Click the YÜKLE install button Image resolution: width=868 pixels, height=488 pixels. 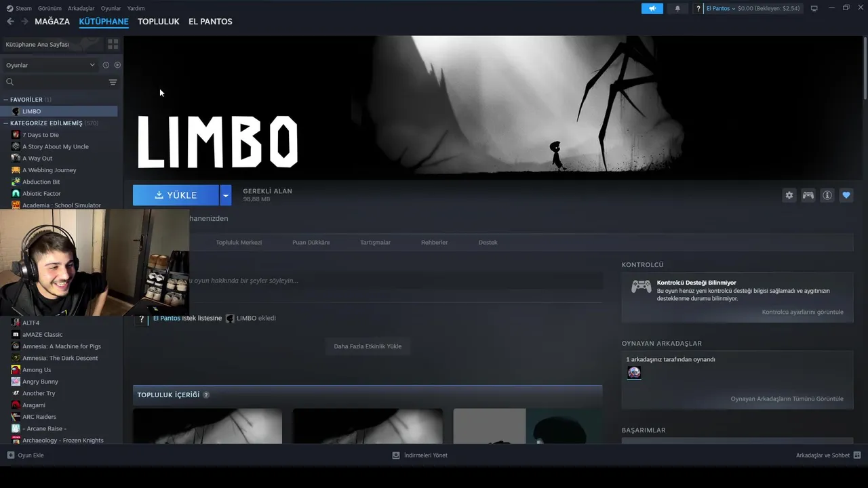(x=176, y=195)
